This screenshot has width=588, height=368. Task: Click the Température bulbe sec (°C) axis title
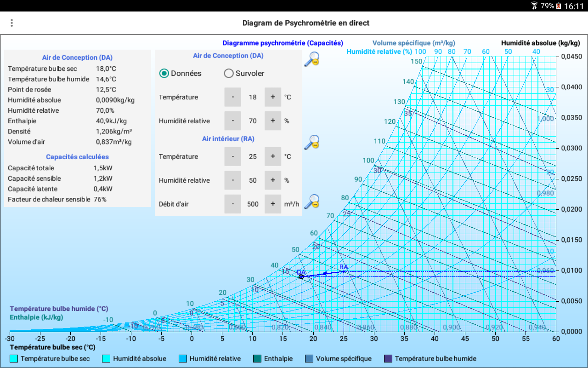point(53,347)
